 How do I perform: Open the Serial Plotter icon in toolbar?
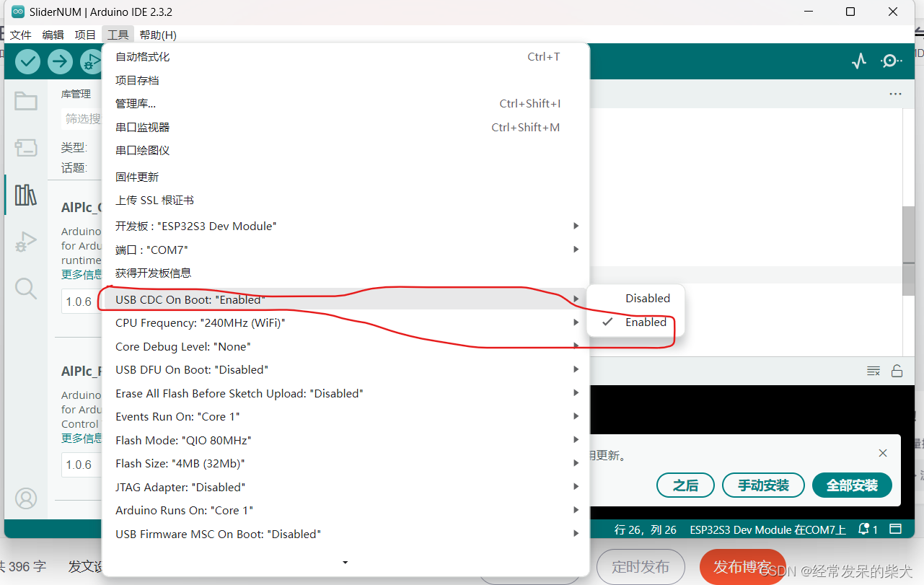tap(858, 61)
